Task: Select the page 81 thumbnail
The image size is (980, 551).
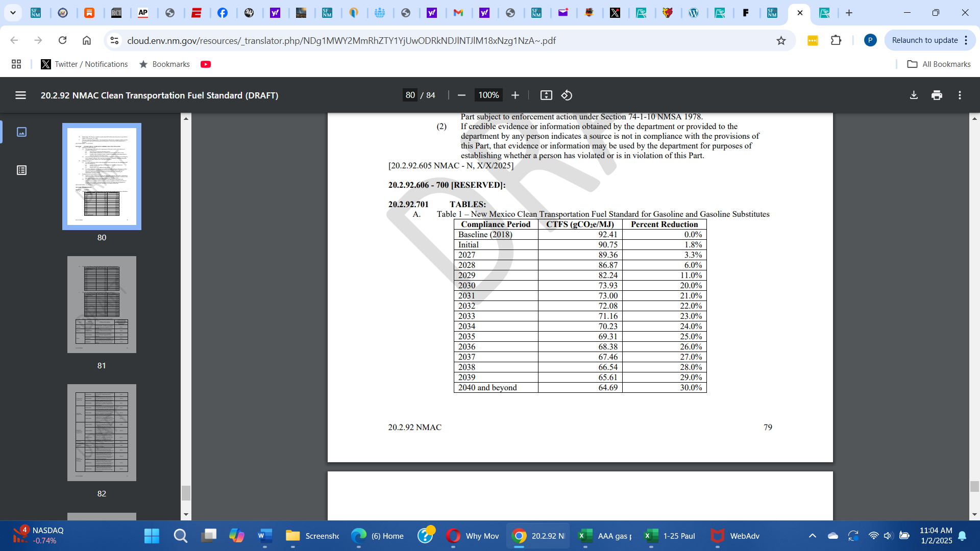Action: tap(102, 305)
